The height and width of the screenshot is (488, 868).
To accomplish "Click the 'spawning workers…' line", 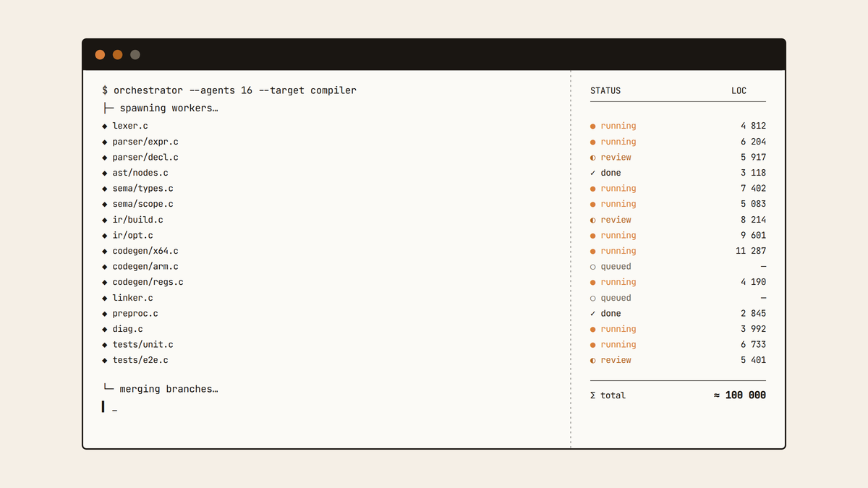I will (161, 108).
